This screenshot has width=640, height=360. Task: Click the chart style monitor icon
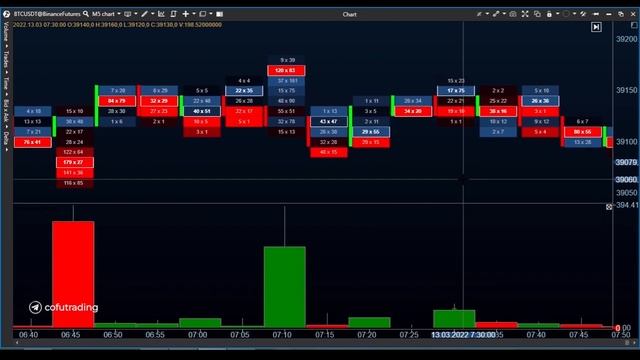(x=128, y=14)
